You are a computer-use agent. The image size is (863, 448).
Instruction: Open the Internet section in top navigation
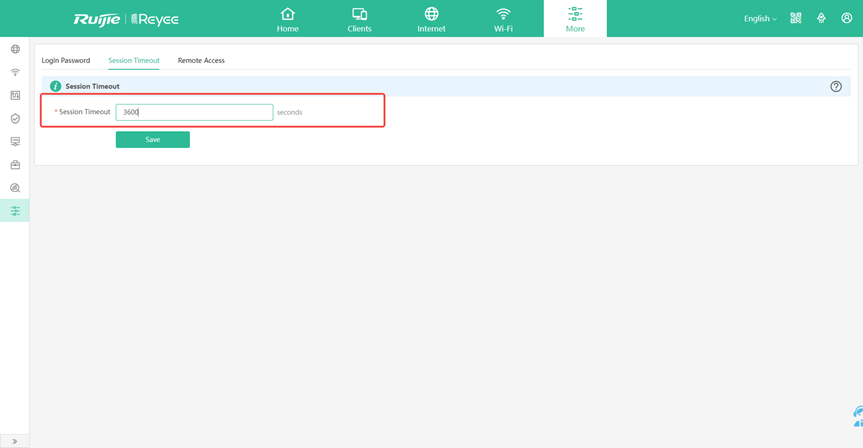click(x=432, y=19)
